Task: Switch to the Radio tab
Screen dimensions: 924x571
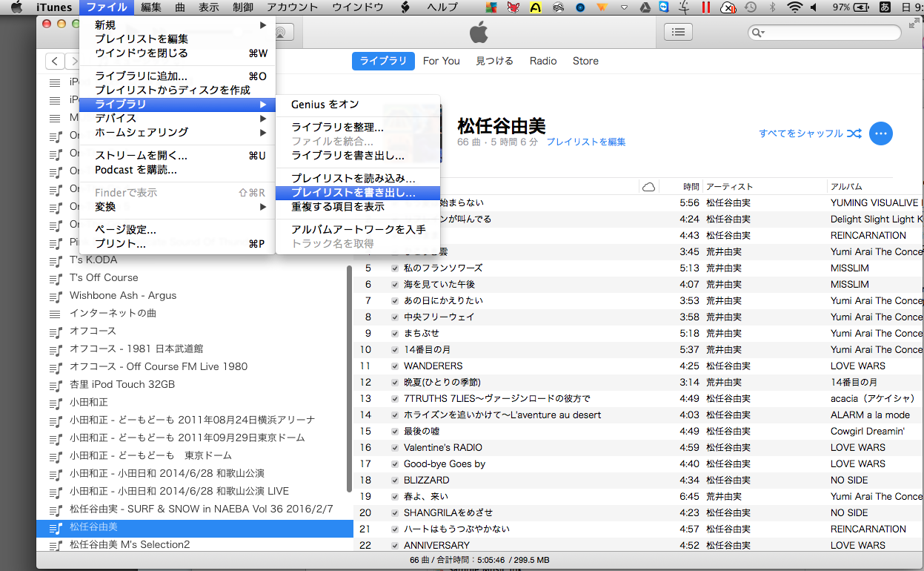Action: (543, 61)
